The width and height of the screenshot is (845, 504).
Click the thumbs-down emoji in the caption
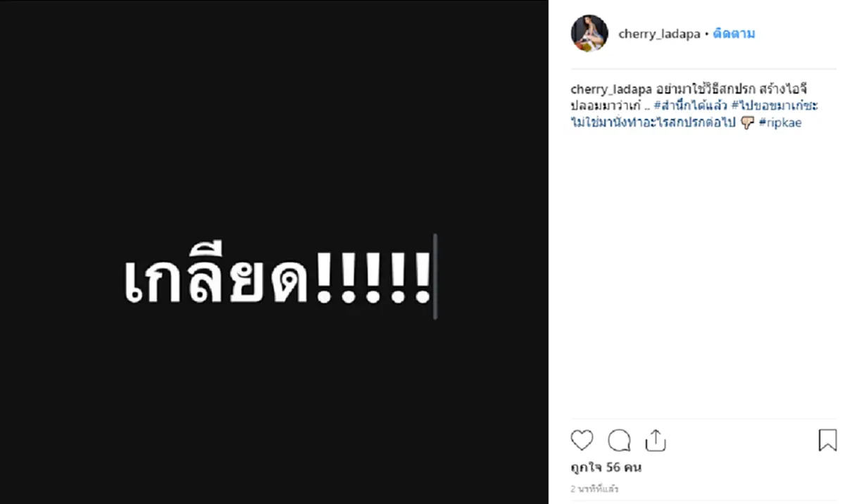tap(746, 122)
